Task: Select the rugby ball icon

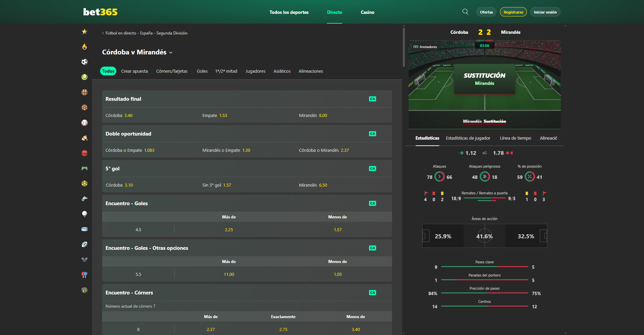Action: tap(85, 244)
